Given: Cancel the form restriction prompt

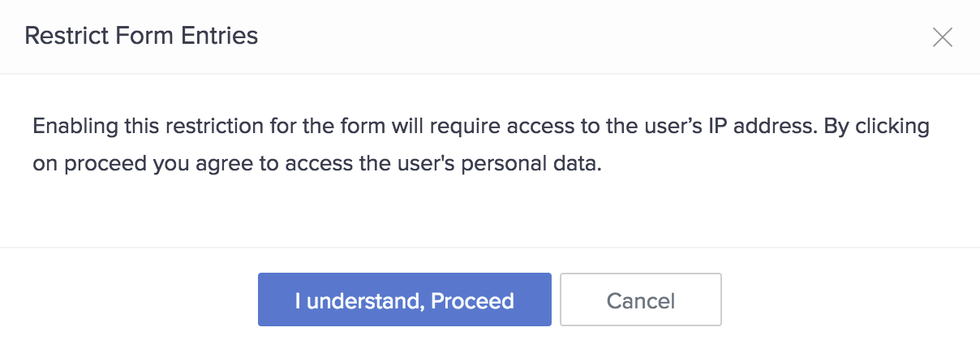Looking at the screenshot, I should [x=640, y=300].
